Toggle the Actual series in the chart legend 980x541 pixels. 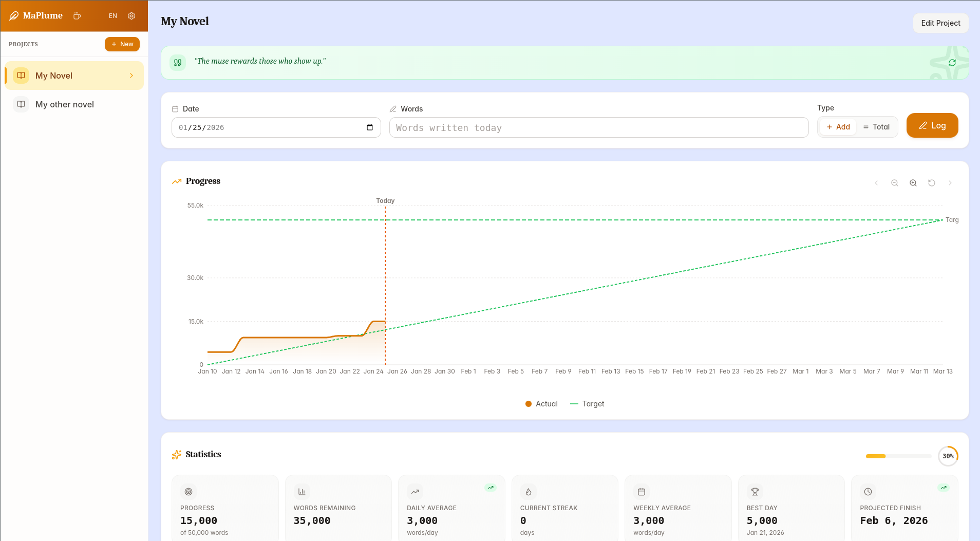541,404
